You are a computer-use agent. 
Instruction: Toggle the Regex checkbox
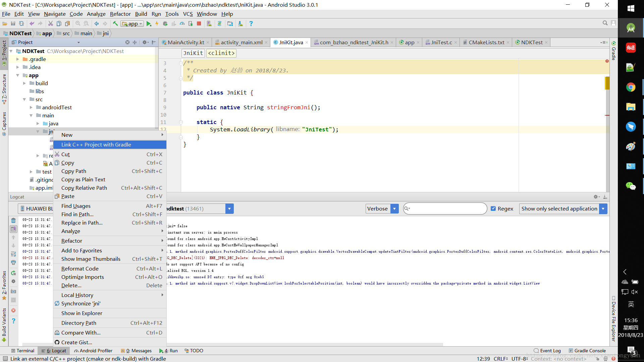tap(493, 208)
